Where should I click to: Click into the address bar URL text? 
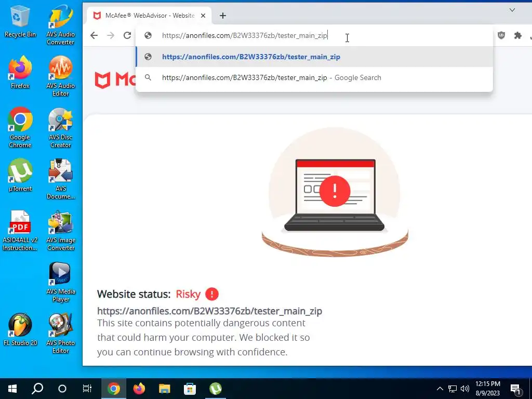(x=244, y=35)
